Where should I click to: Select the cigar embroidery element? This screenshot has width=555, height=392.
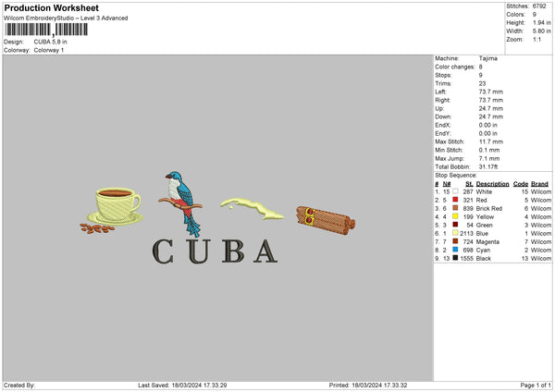point(326,220)
